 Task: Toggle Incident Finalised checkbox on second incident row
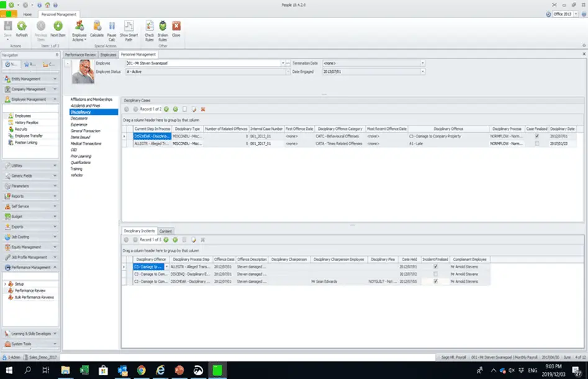click(435, 274)
